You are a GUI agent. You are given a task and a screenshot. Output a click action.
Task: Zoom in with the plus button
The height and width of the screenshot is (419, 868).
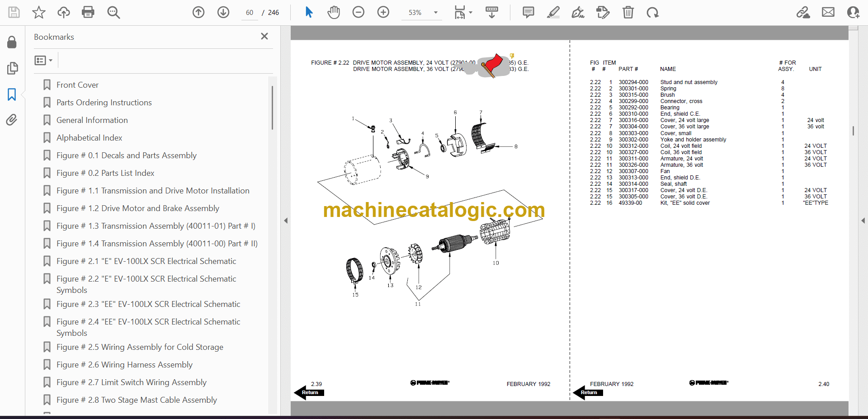pos(383,12)
